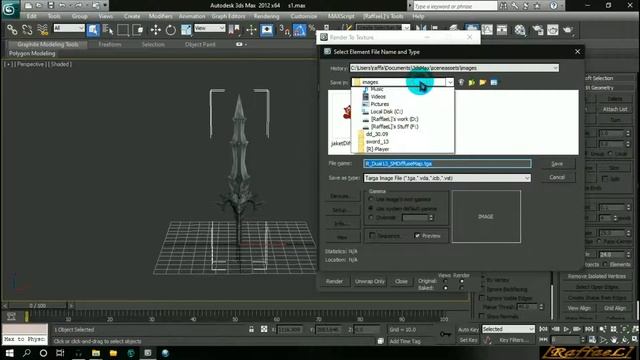
Task: Toggle the Window/Crossing selection icon
Action: point(138,30)
